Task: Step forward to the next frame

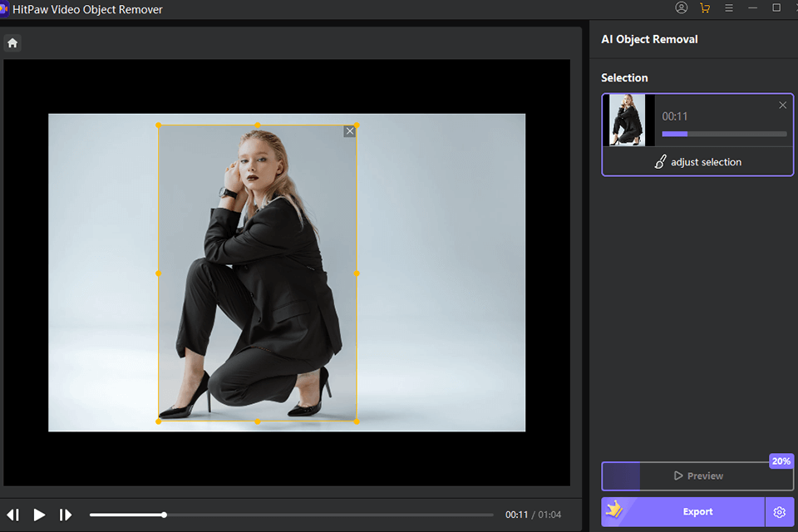Action: 66,515
